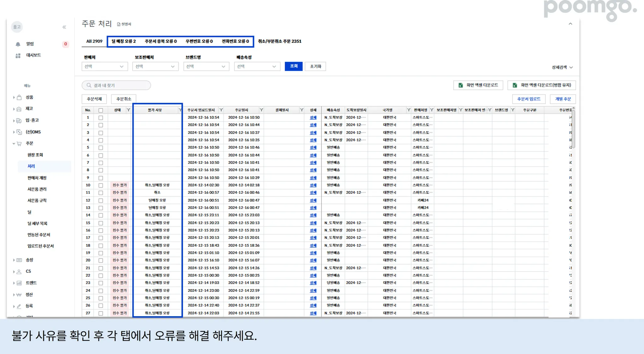Click the 트렌드 chart icon
644x354 pixels.
19,283
